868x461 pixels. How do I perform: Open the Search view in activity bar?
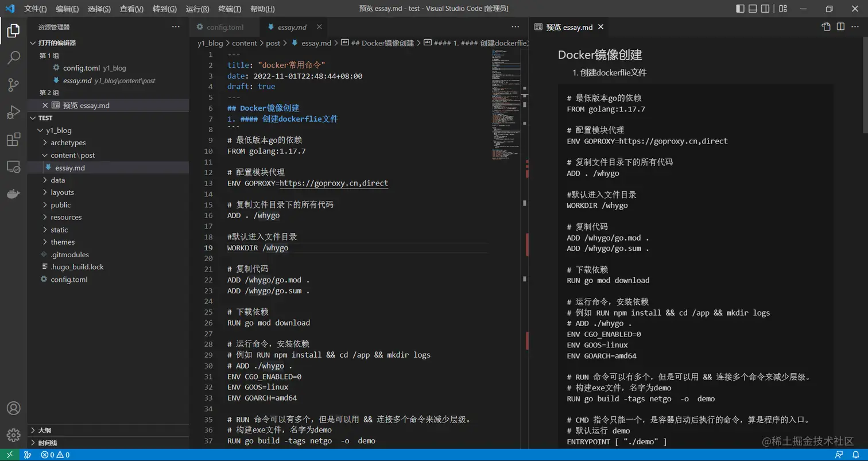[x=13, y=58]
